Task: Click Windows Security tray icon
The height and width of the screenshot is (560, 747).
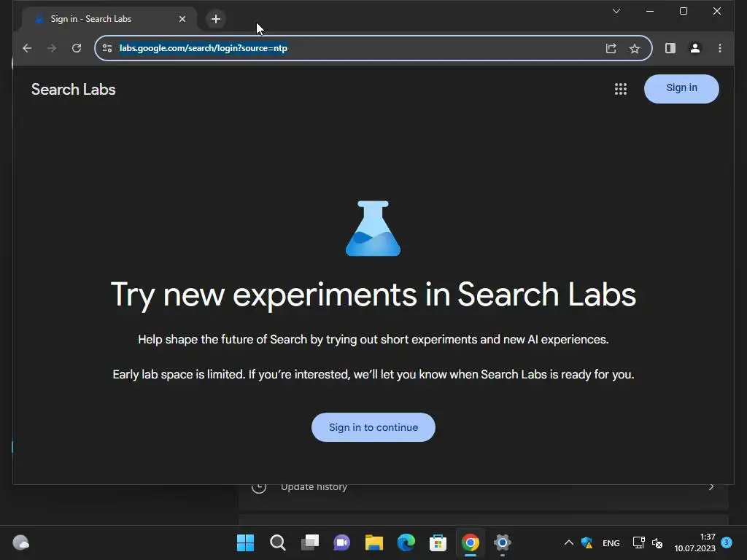Action: (x=587, y=542)
